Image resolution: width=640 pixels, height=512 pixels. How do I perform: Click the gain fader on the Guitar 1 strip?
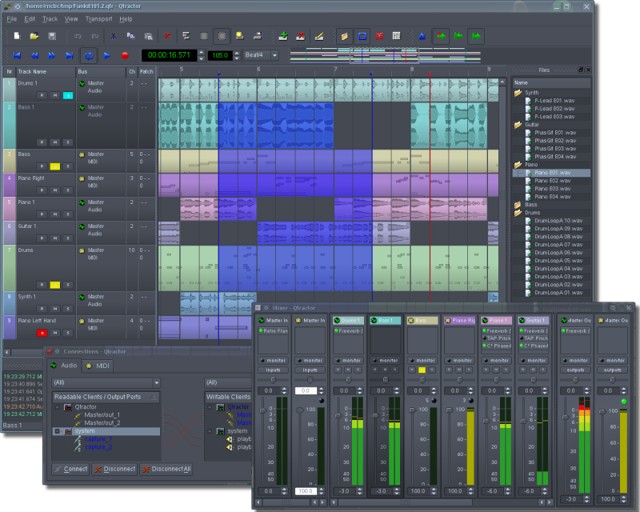[523, 420]
